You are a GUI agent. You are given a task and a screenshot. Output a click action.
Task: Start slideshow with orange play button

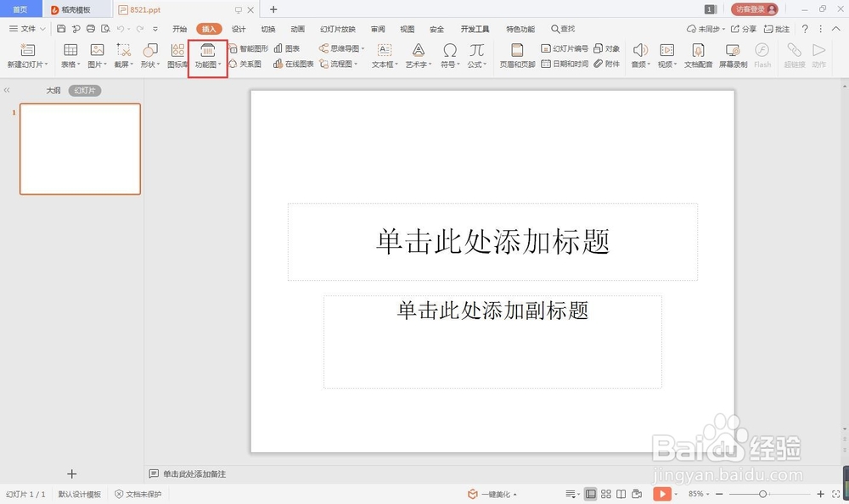point(661,494)
